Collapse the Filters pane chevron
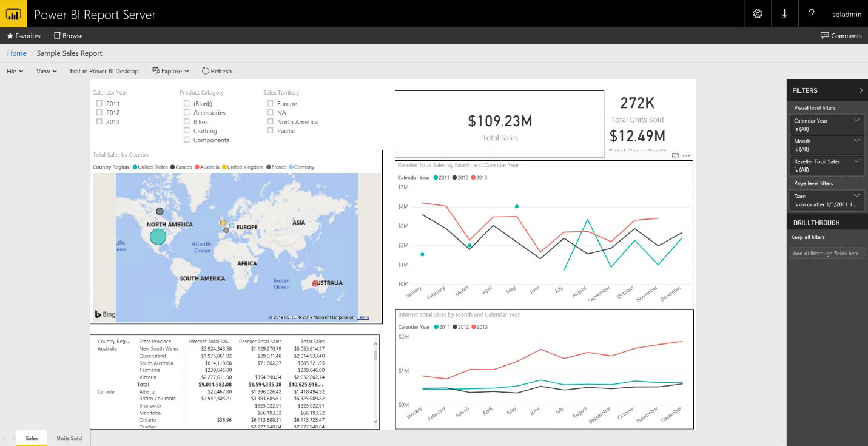This screenshot has height=446, width=868. [x=861, y=90]
